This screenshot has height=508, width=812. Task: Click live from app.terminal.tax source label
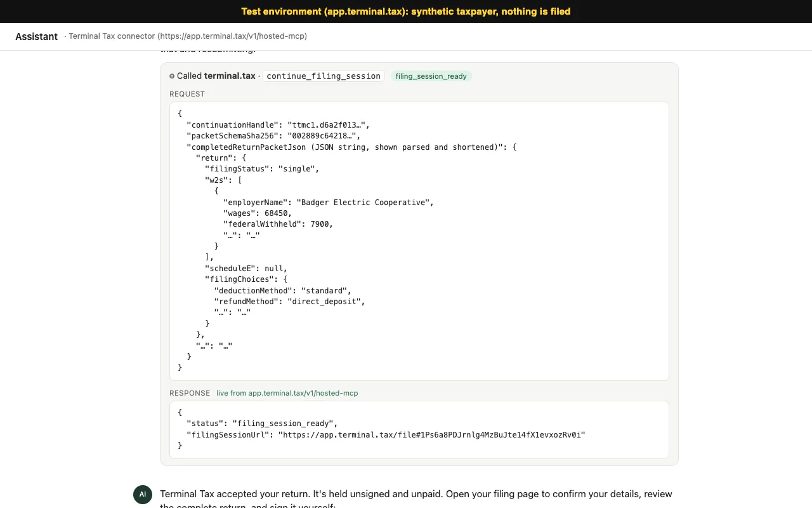click(x=287, y=393)
